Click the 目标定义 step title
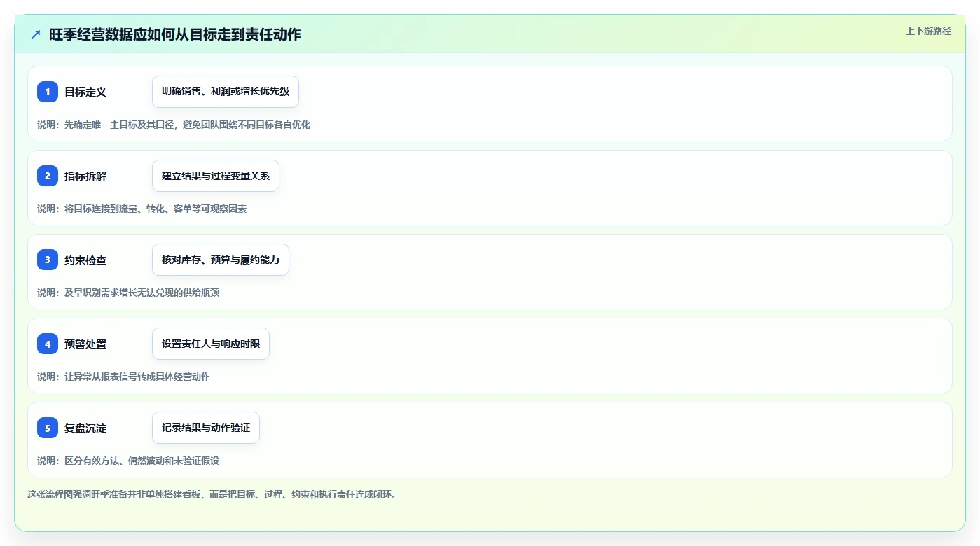Image resolution: width=980 pixels, height=546 pixels. [x=85, y=92]
